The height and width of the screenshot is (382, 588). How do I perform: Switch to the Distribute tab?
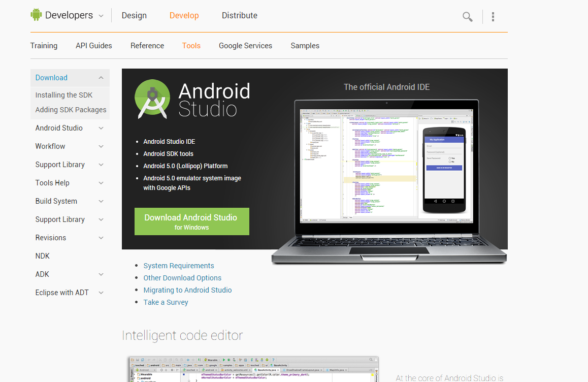[x=240, y=15]
